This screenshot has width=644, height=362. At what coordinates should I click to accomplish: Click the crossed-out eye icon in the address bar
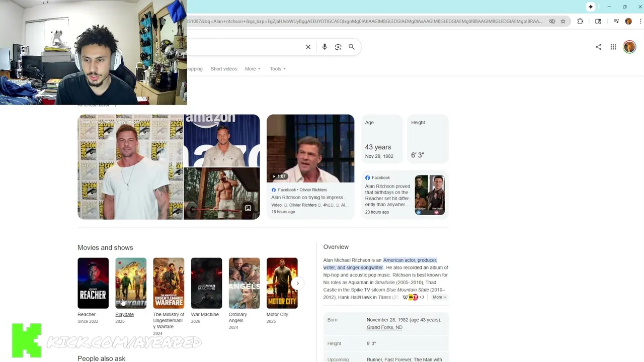pos(552,21)
